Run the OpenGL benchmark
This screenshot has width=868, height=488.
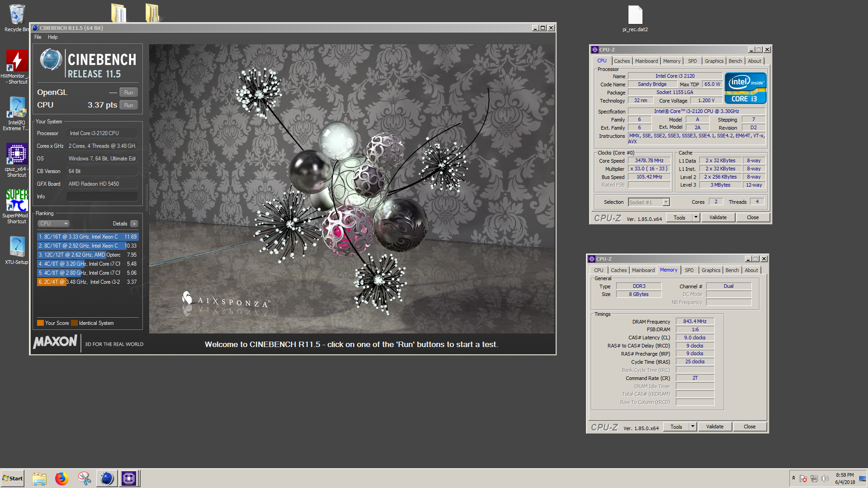[x=129, y=93]
